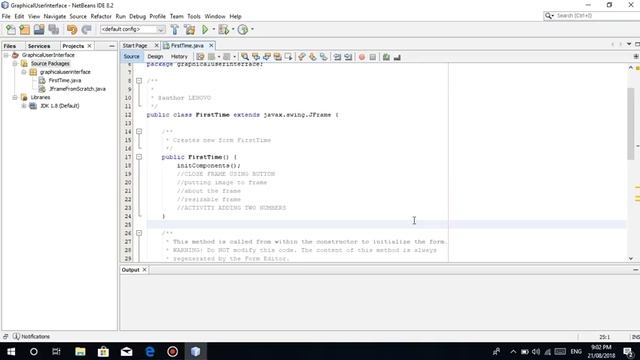Close the Output panel tab

click(x=144, y=270)
